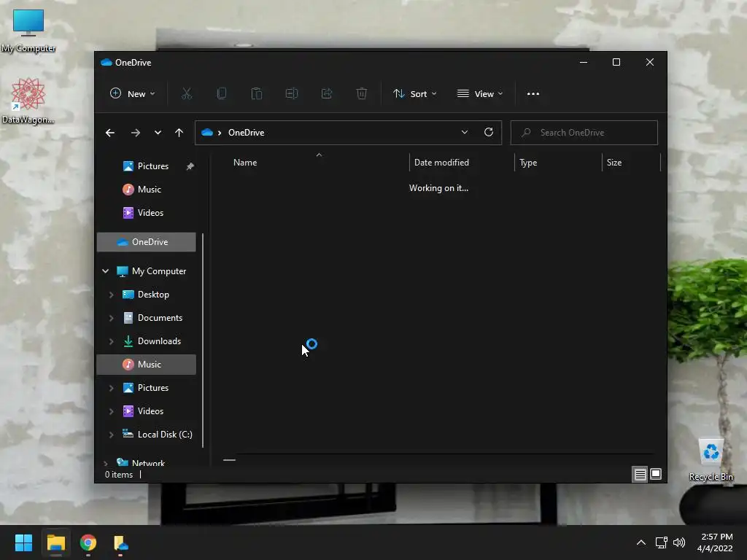The width and height of the screenshot is (747, 560).
Task: Open the Windows Start menu
Action: coord(23,542)
